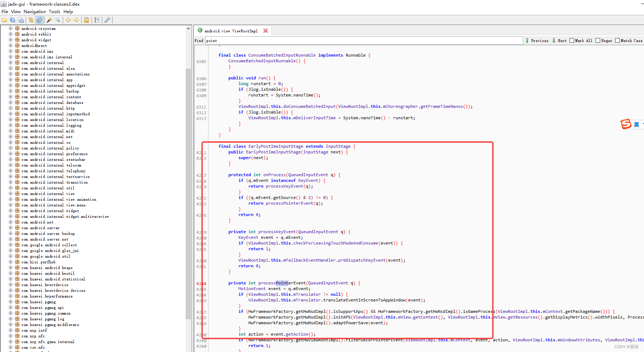Screen dimensions: 644x352
Task: Switch to the android.view.ViewRootImpl tab
Action: click(x=231, y=31)
